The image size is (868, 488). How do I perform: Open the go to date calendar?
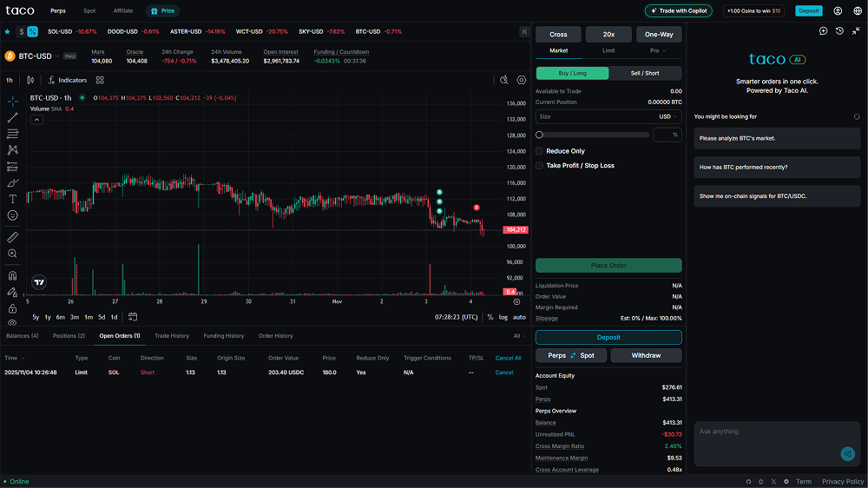(x=133, y=317)
